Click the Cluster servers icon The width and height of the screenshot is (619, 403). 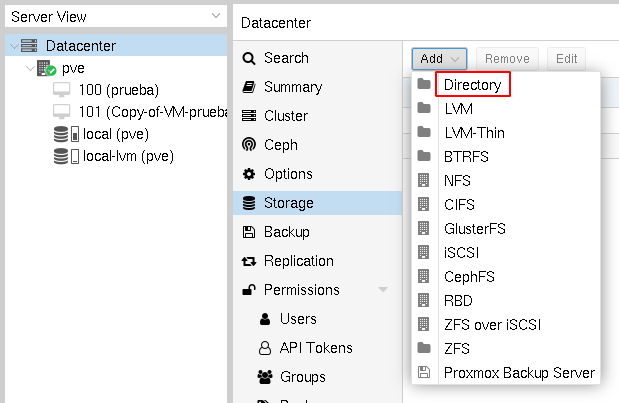pos(249,116)
